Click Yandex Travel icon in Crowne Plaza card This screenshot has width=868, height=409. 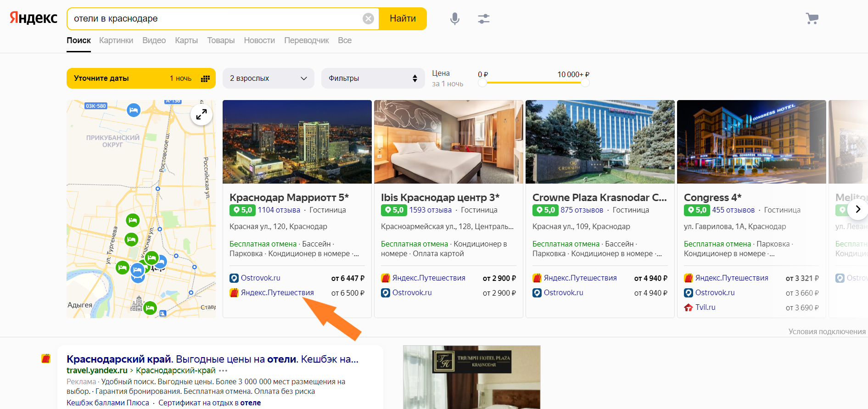537,278
